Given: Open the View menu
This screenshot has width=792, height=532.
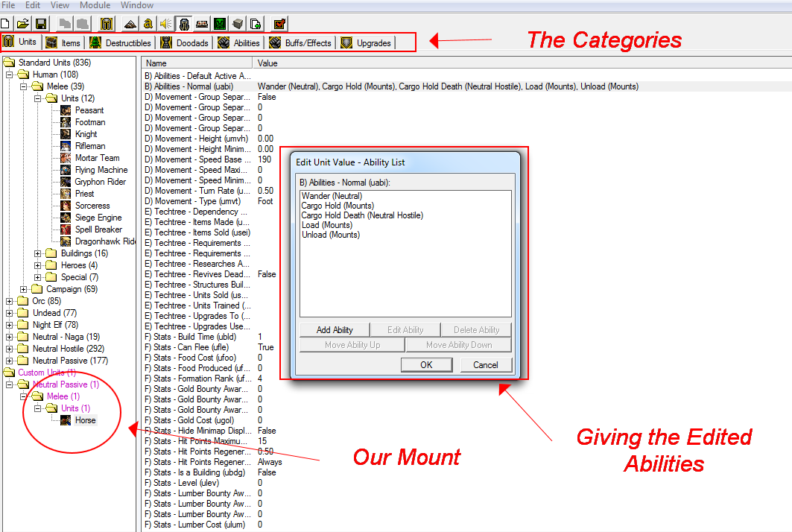Looking at the screenshot, I should (x=60, y=5).
